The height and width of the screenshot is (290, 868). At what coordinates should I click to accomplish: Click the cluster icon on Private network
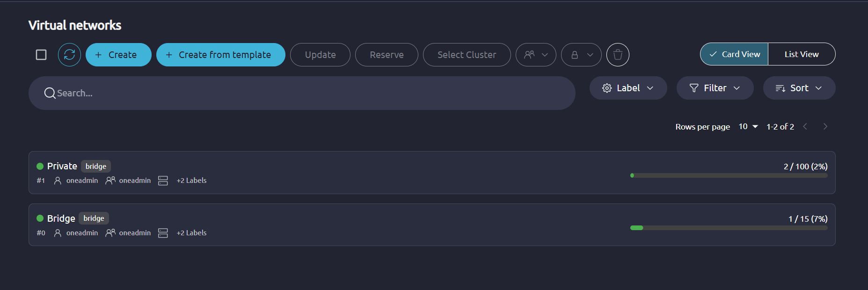(x=163, y=181)
